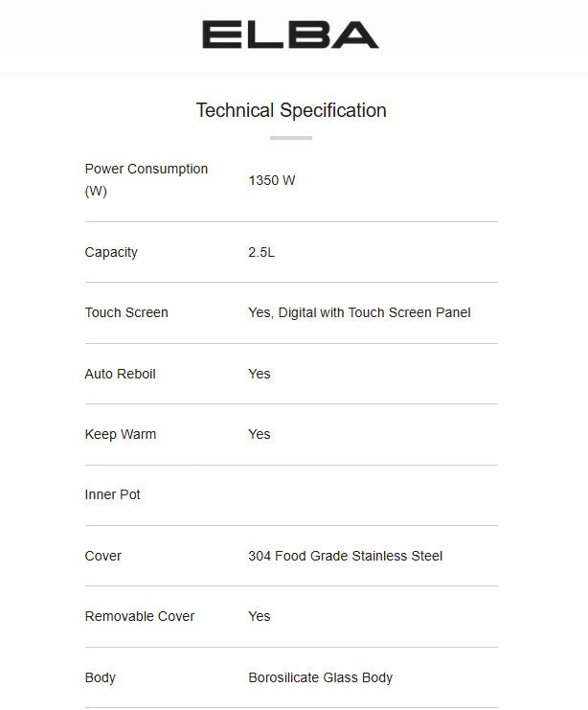Select the Capacity row label

[111, 252]
